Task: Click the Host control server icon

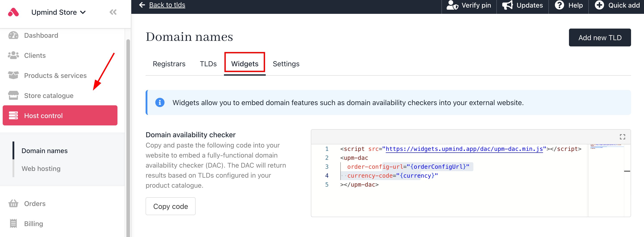Action: click(x=13, y=116)
